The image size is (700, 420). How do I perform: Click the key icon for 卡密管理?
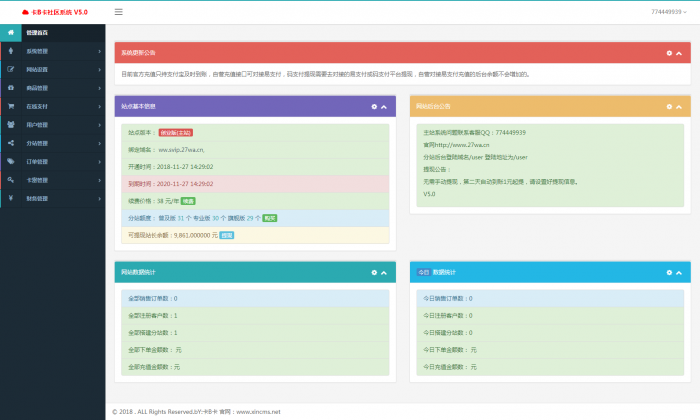(10, 180)
